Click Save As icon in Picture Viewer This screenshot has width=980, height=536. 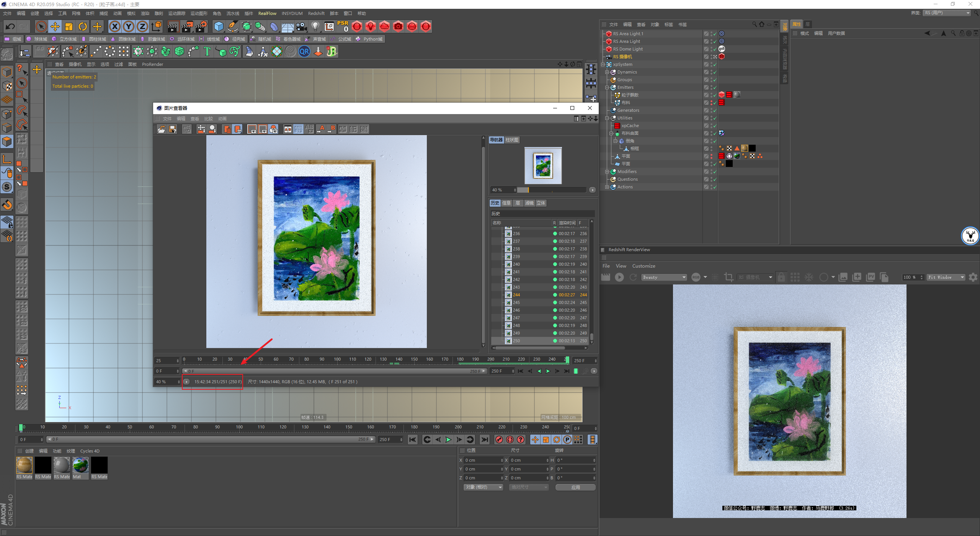click(x=173, y=129)
